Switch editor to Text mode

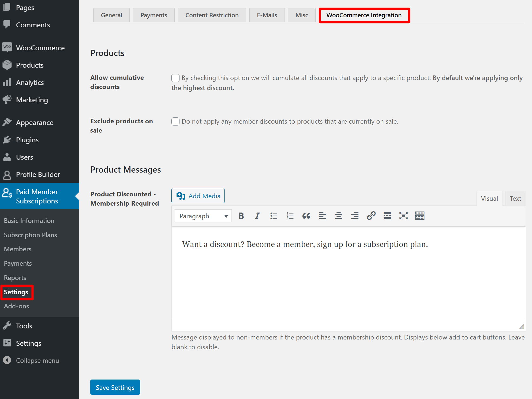click(x=515, y=199)
